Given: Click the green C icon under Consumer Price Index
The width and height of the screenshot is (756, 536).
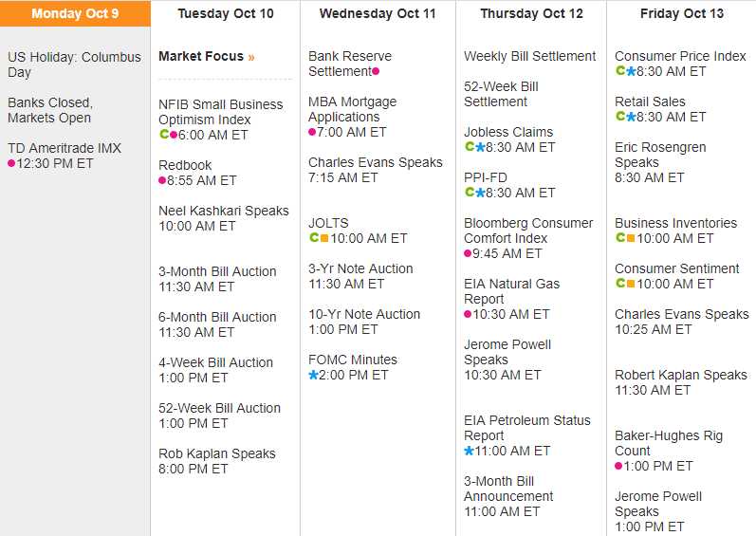Looking at the screenshot, I should click(619, 71).
